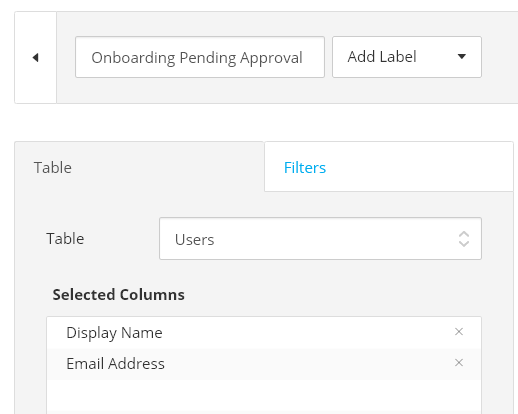Screen dimensions: 518x414
Task: Select the Display Name column row
Action: [264, 333]
